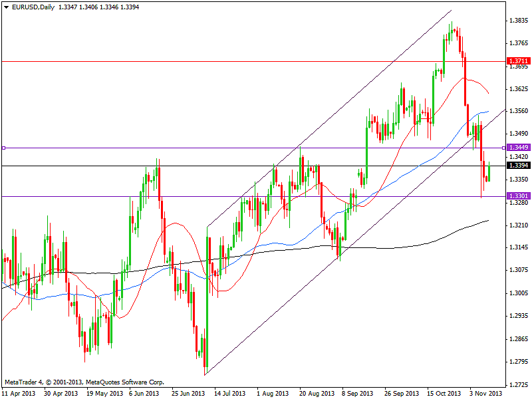Click the 1.3005 price scale value
Viewport: 532px width, 399px height.
pos(517,293)
